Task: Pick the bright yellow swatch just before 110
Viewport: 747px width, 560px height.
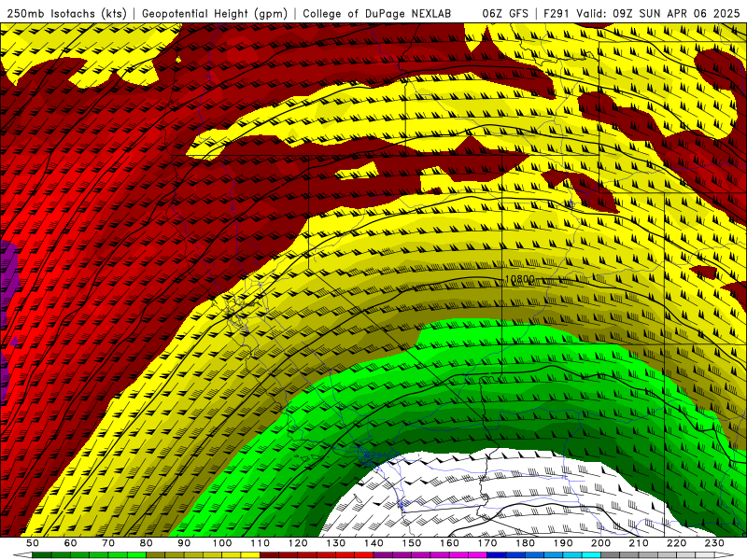Action: [250, 554]
